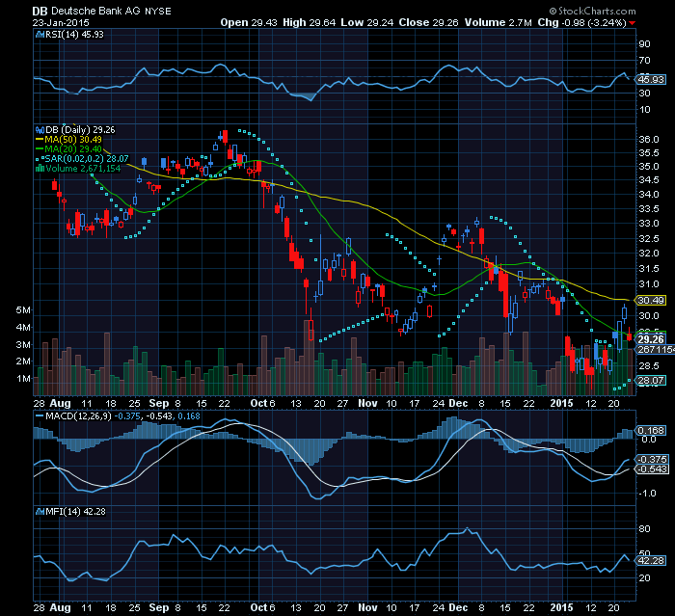Click the MA(20) 29.40 legend text
This screenshot has width=675, height=616.
pos(73,149)
